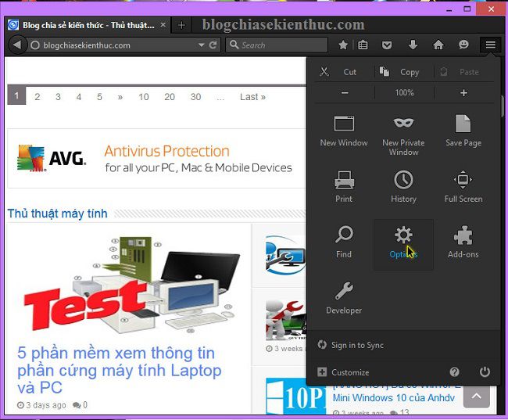Image resolution: width=508 pixels, height=420 pixels.
Task: Open Developer wrench icon
Action: click(x=344, y=290)
